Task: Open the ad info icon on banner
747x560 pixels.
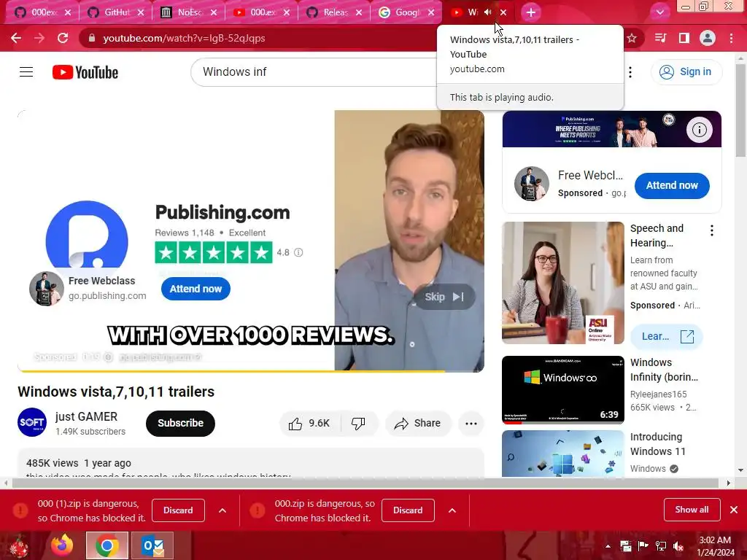Action: pos(699,130)
